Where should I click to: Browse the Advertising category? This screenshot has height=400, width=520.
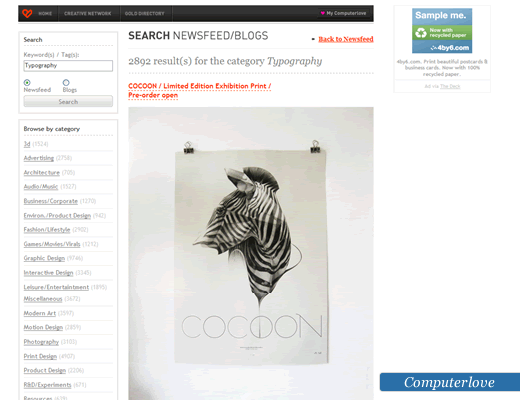coord(39,158)
